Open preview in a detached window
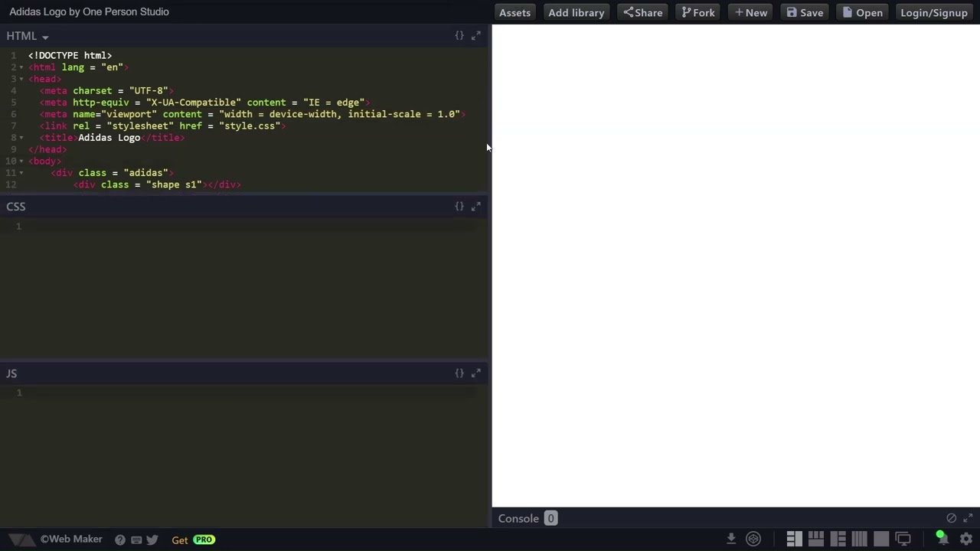 tap(903, 539)
